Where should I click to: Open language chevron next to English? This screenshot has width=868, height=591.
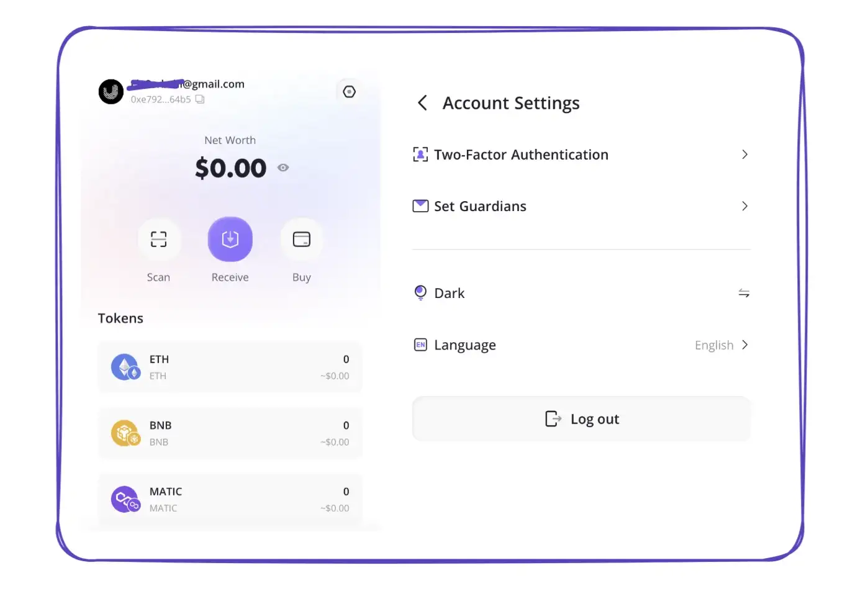pos(745,345)
